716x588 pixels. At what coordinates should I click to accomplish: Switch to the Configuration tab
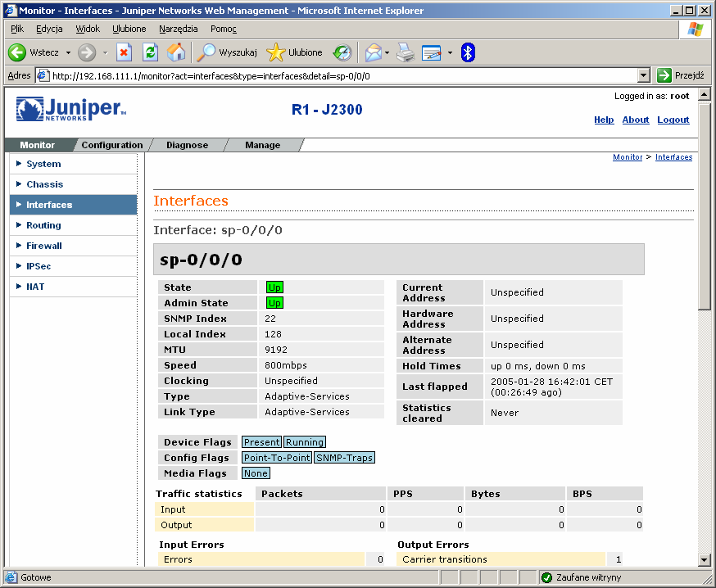[112, 145]
